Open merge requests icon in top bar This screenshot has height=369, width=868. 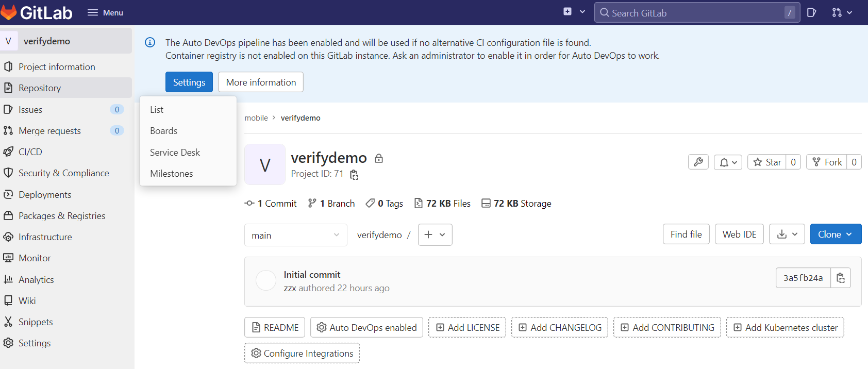tap(842, 12)
